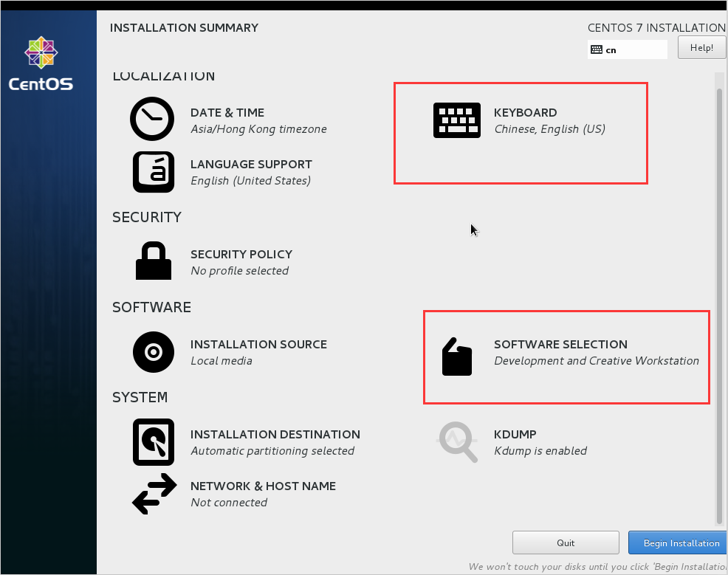Click the SYSTEM section heading
728x575 pixels.
(140, 397)
